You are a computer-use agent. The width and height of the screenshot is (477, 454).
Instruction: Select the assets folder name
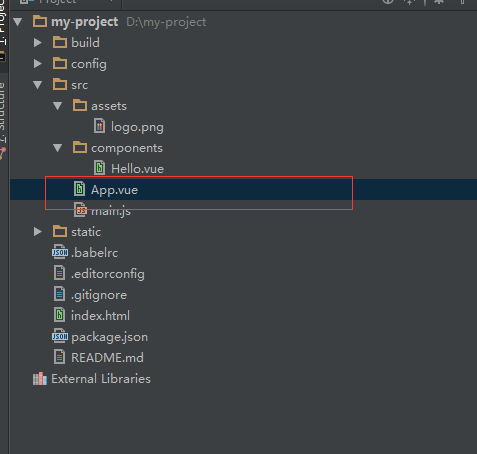(x=109, y=106)
